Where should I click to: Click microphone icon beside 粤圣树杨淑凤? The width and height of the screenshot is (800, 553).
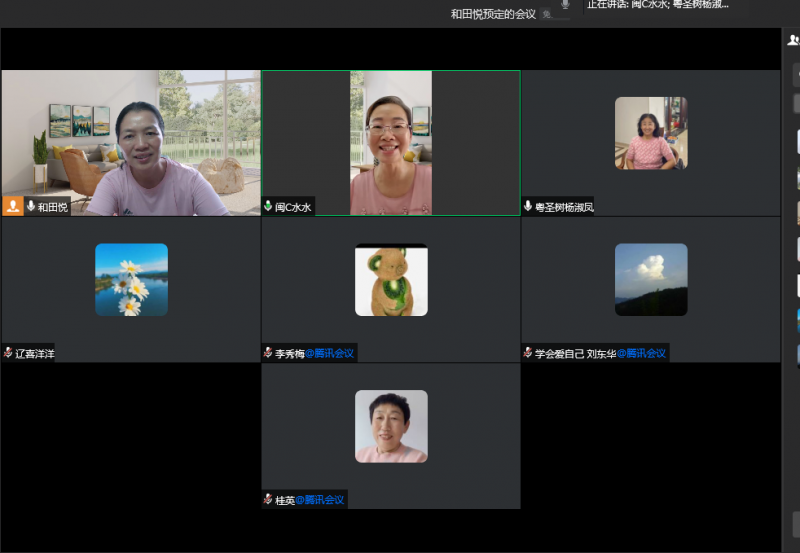pyautogui.click(x=528, y=207)
